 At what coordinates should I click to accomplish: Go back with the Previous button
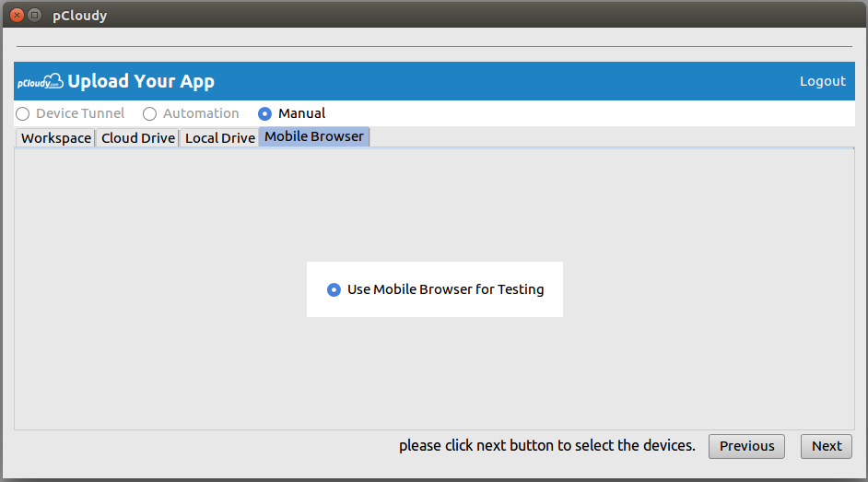point(746,446)
